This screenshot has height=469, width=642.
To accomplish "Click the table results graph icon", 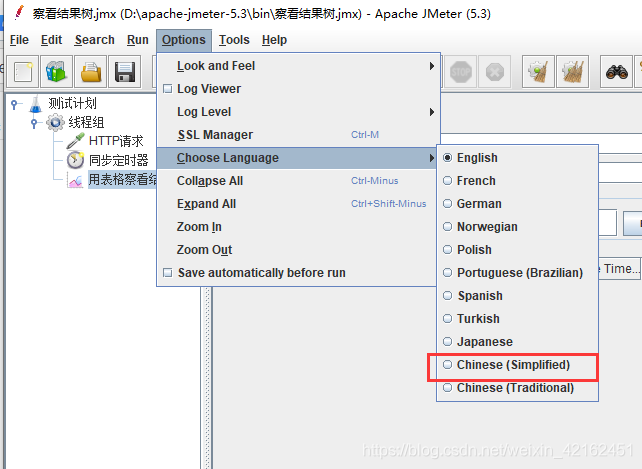I will click(x=76, y=180).
